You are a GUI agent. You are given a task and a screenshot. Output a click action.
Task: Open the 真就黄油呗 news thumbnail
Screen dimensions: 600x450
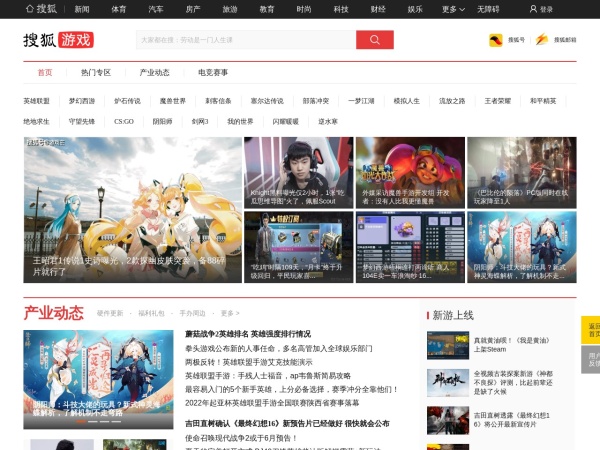click(447, 345)
